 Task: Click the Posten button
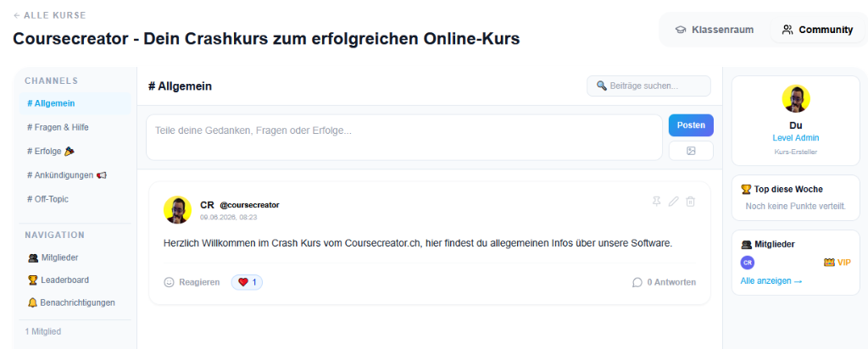(691, 125)
